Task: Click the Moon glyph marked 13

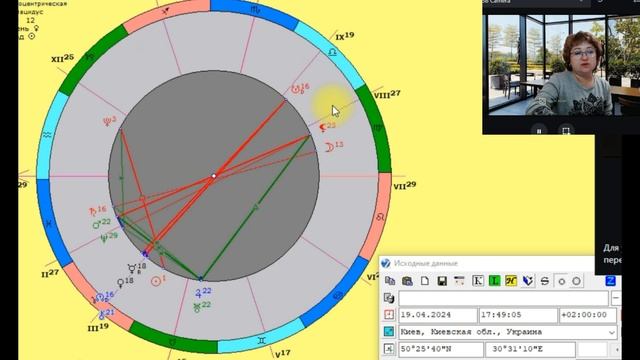Action: [329, 147]
